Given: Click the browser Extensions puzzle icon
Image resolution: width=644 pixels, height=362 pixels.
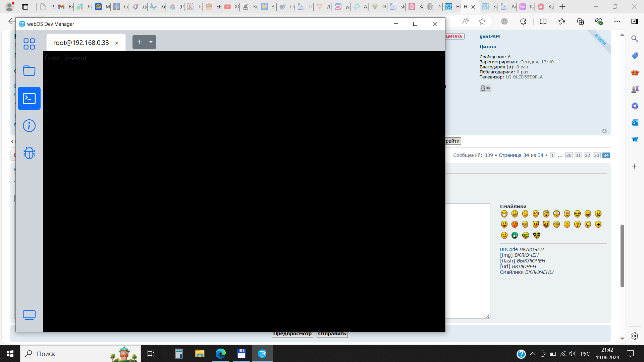Looking at the screenshot, I should 523,21.
